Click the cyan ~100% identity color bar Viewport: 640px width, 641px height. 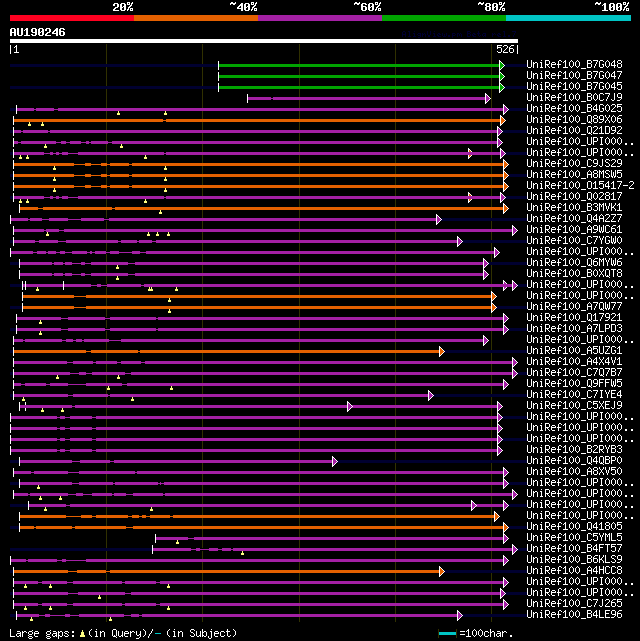[568, 18]
